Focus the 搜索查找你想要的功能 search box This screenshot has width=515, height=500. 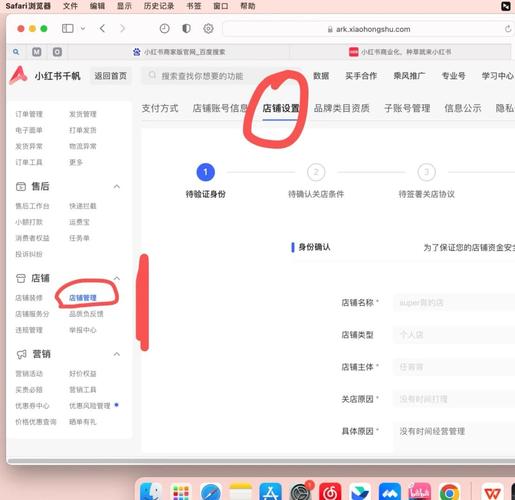coord(213,76)
